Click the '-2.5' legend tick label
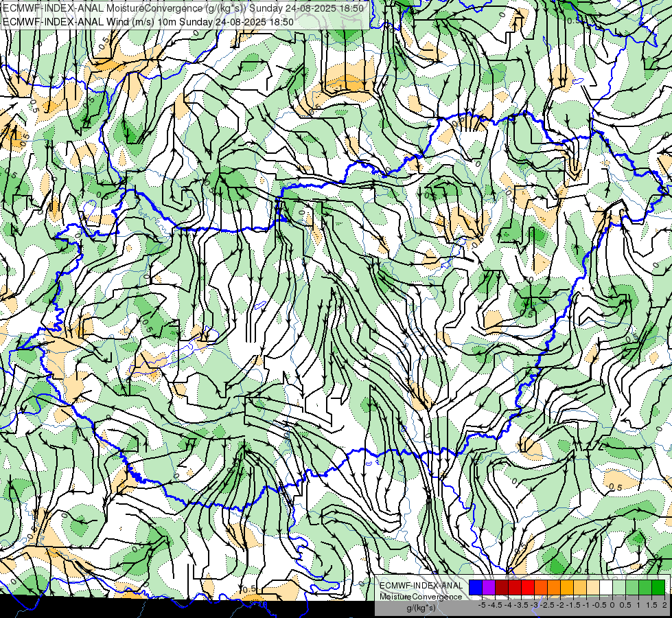Viewport: 672px width, 618px height. point(547,605)
